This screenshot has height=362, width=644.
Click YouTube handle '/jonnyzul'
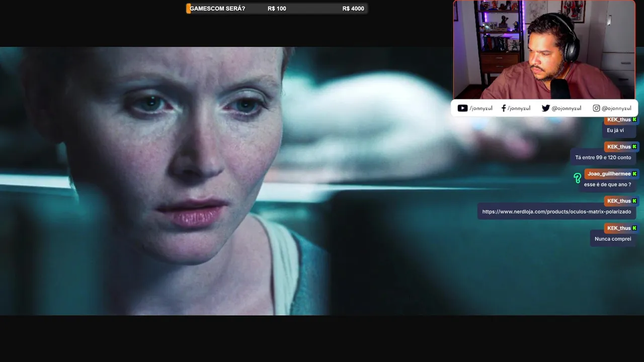pos(480,108)
